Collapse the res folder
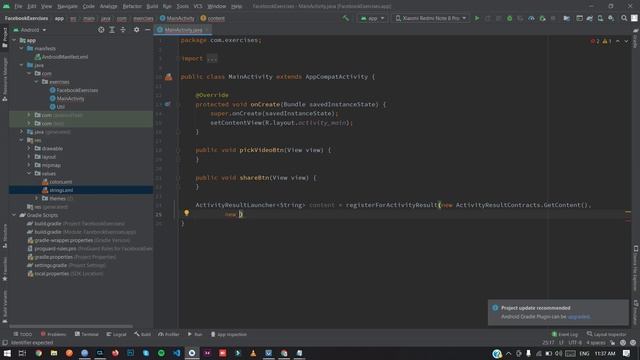 [x=22, y=140]
